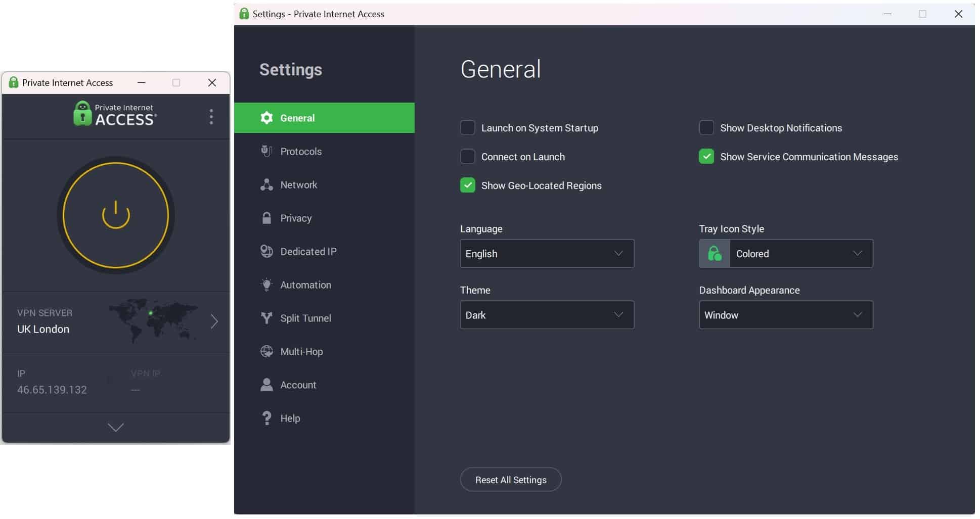Viewport: 980px width, 519px height.
Task: Enable Show Desktop Notifications checkbox
Action: [706, 127]
